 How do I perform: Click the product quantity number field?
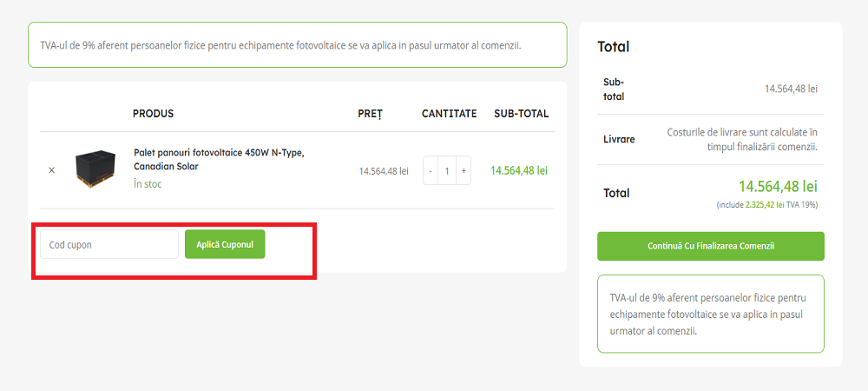(x=447, y=171)
